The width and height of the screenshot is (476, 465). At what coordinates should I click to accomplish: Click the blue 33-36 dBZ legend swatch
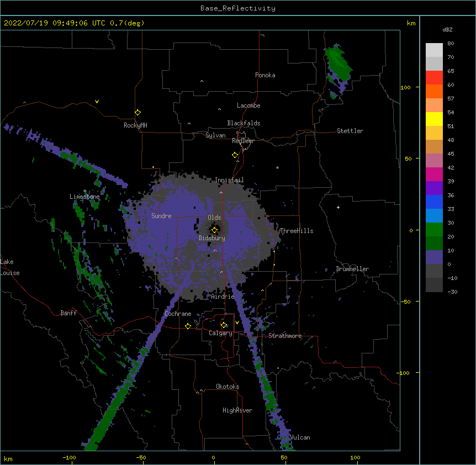click(434, 202)
